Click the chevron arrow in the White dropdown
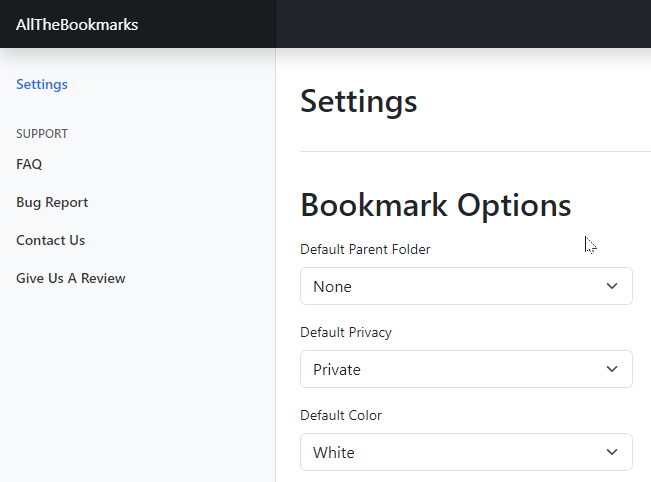The width and height of the screenshot is (651, 482). 612,452
